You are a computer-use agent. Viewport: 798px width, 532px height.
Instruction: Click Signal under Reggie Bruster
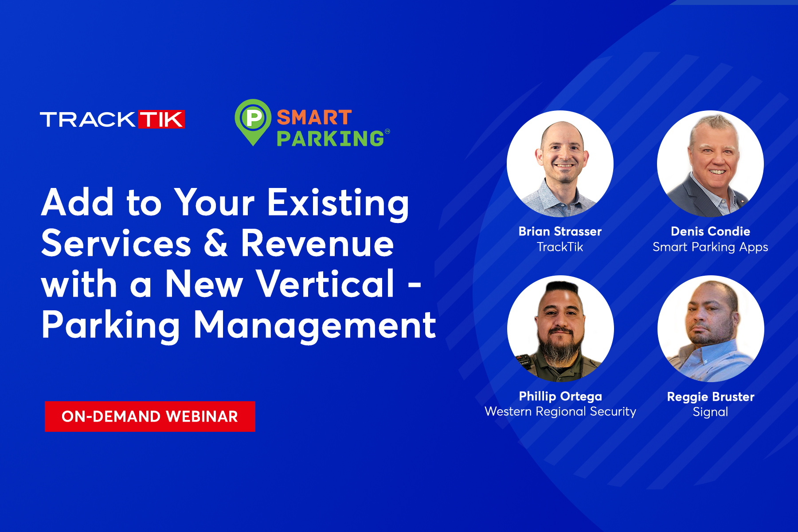point(711,412)
